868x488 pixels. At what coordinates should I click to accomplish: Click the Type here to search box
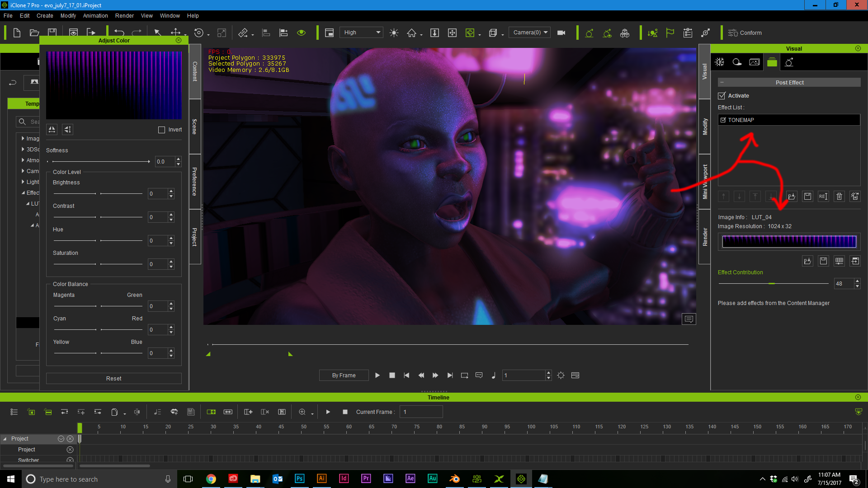99,479
